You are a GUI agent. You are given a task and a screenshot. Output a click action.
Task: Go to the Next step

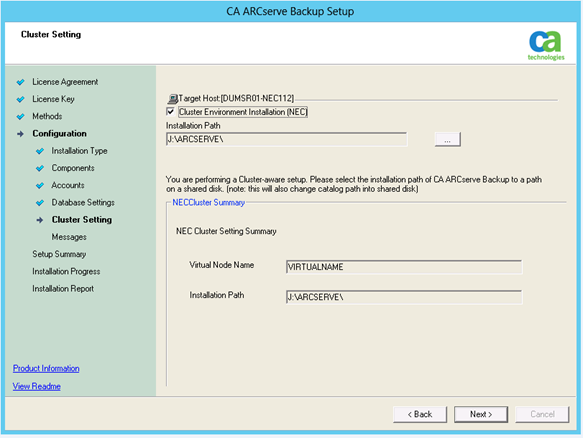[x=481, y=414]
